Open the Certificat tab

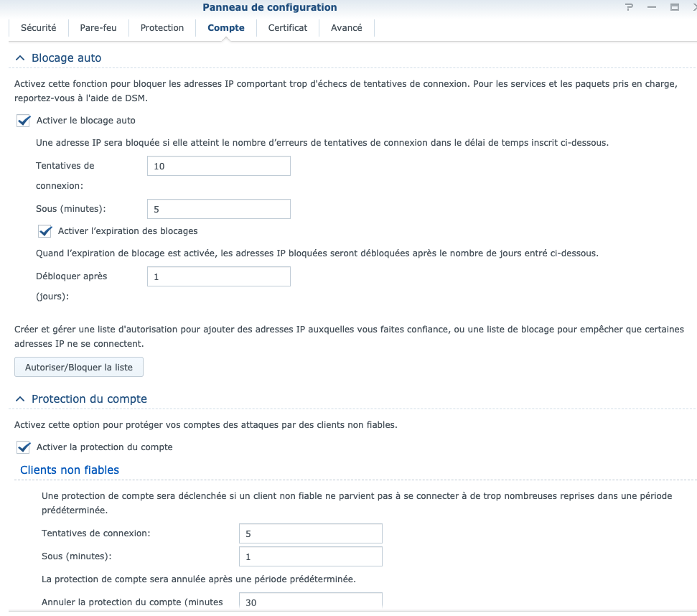[x=288, y=27]
